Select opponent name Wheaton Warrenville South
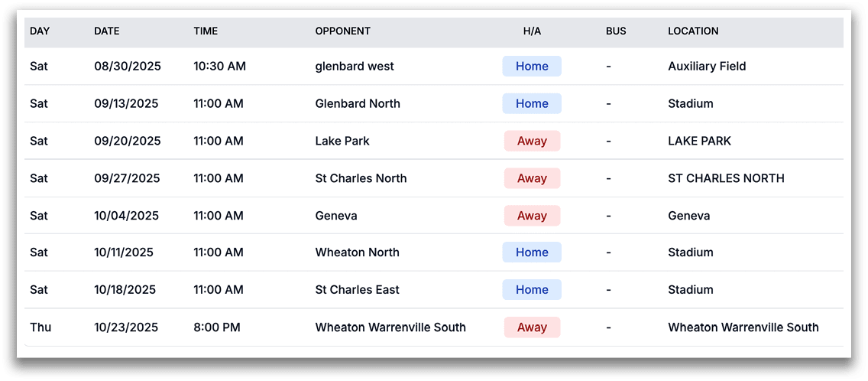Viewport: 868px width, 381px height. click(390, 327)
